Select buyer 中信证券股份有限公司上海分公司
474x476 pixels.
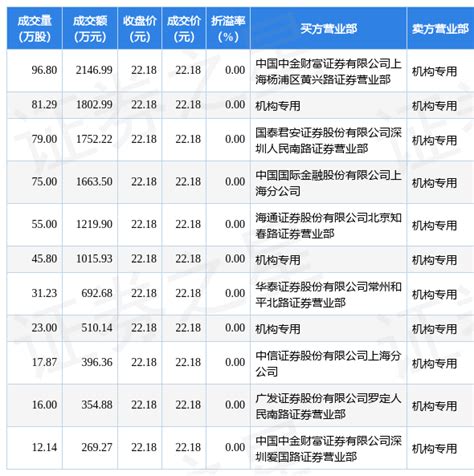point(328,363)
